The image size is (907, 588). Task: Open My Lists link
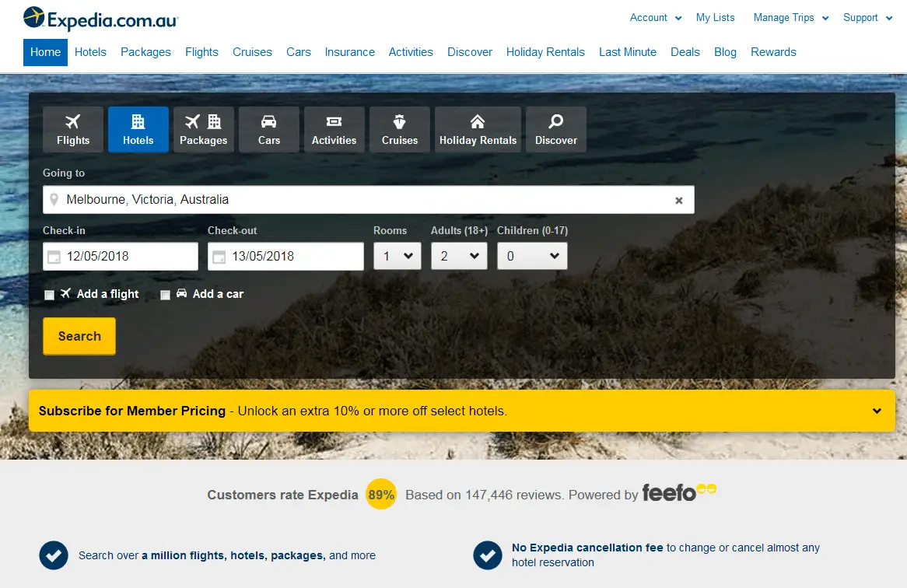click(x=716, y=17)
